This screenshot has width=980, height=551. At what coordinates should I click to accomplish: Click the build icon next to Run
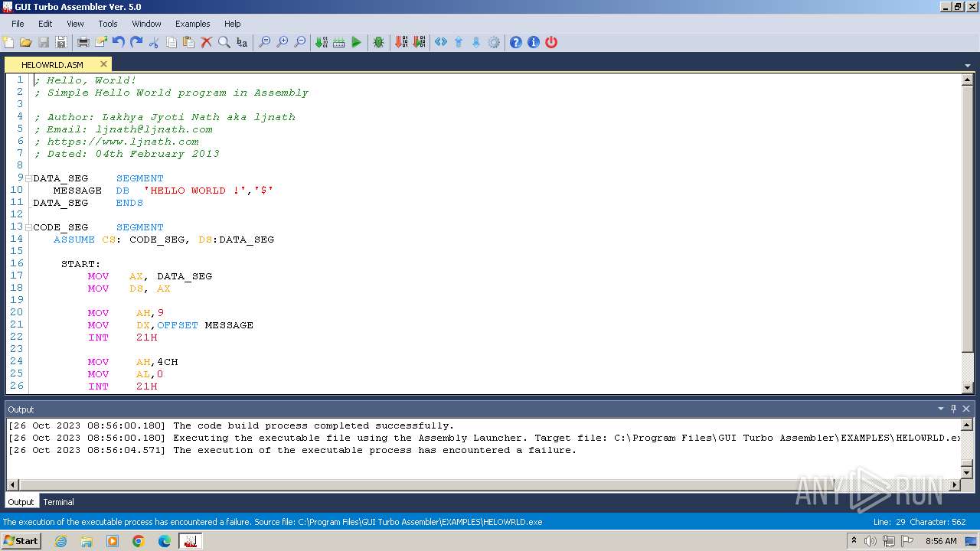pyautogui.click(x=339, y=42)
